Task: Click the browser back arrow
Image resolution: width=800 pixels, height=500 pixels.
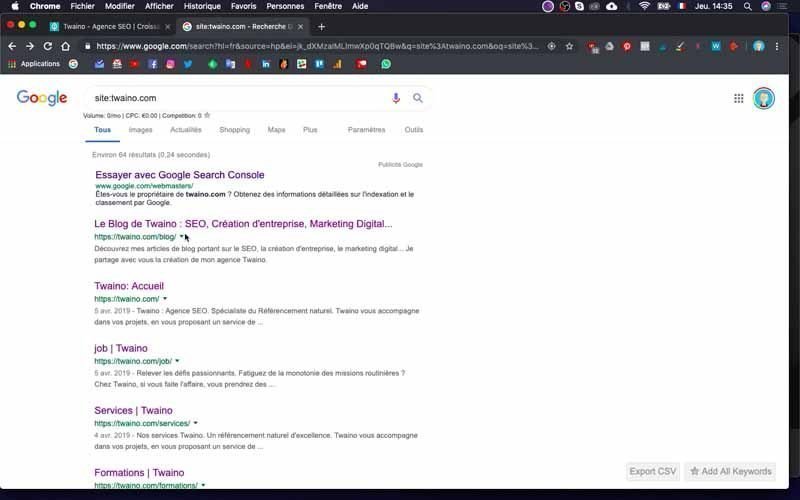Action: (x=12, y=46)
